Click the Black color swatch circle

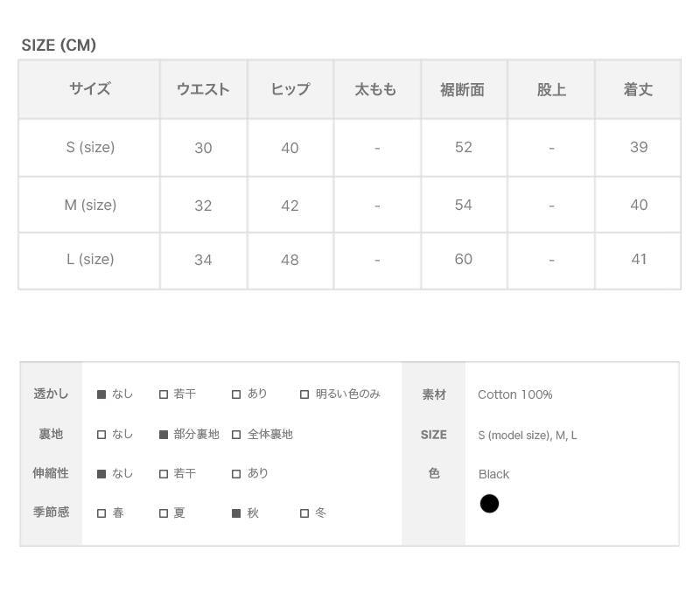coord(489,504)
